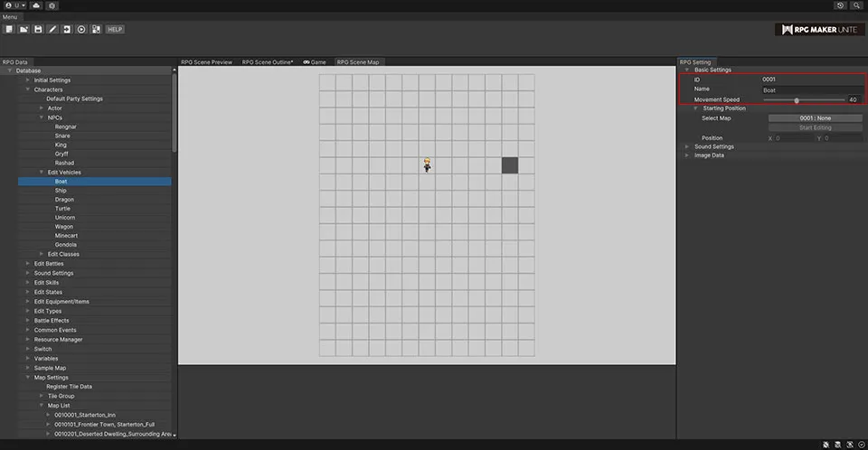Expand the Sound Settings section
Image resolution: width=868 pixels, height=450 pixels.
click(x=687, y=146)
